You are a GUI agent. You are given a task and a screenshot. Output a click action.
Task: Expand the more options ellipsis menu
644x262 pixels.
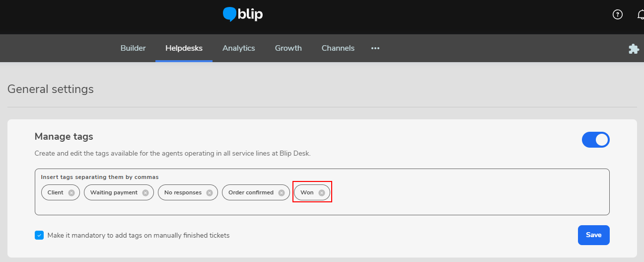click(x=375, y=48)
